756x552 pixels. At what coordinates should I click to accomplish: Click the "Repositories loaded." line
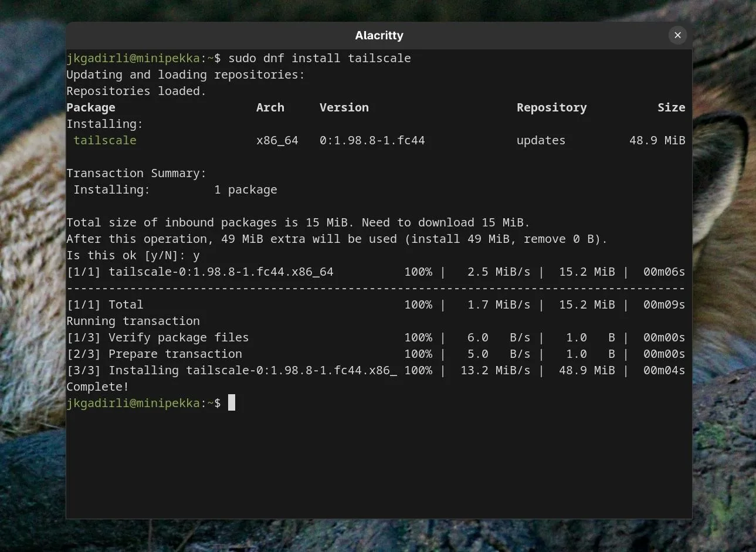137,91
